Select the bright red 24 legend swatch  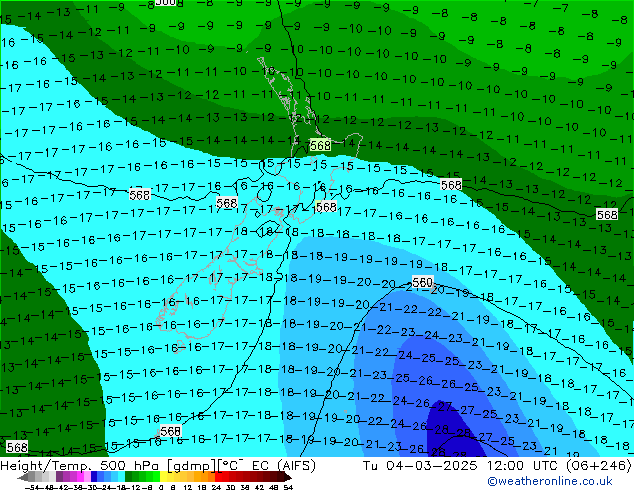218,476
